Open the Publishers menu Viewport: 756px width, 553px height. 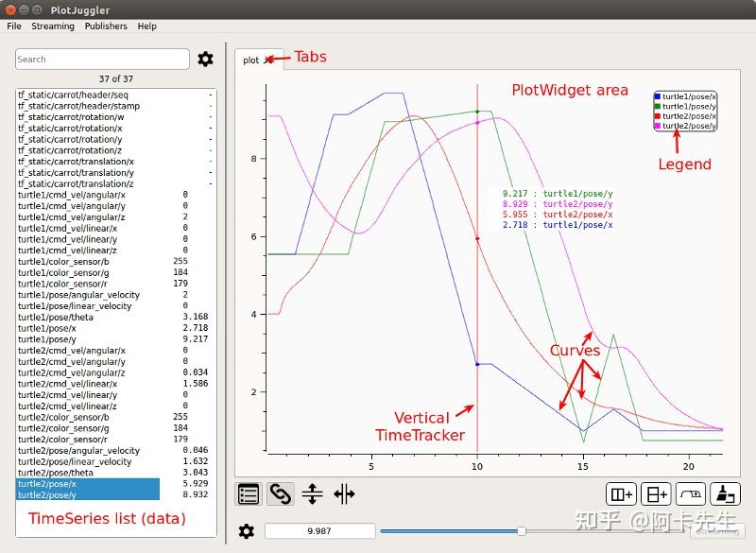[106, 26]
